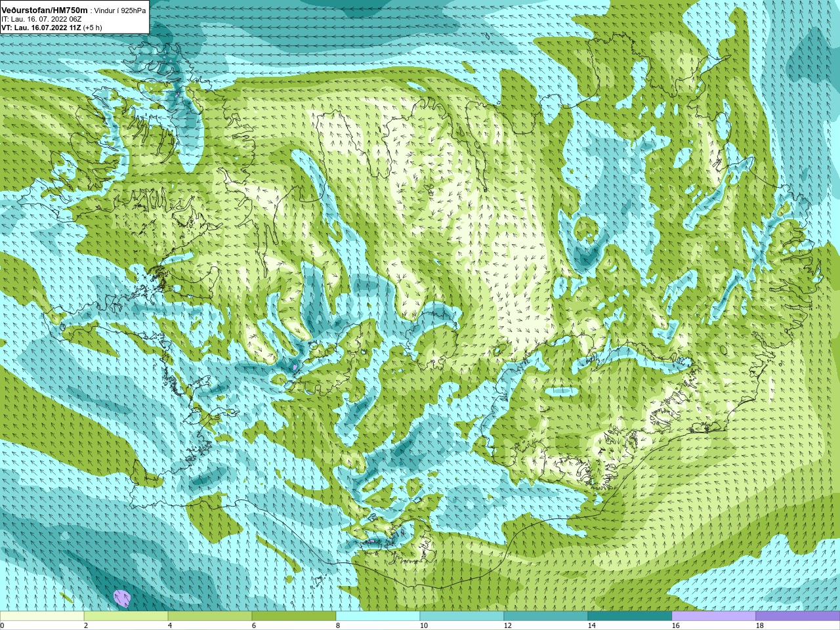Viewport: 840px width, 630px height.
Task: Click the turquoise 10–12 legend swatch
Action: (x=462, y=616)
